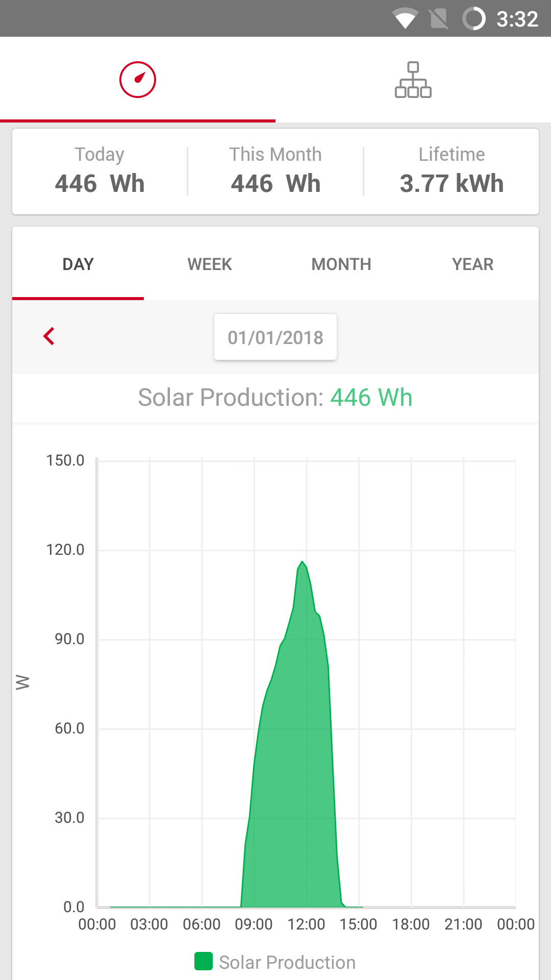The width and height of the screenshot is (551, 980).
Task: Select the DAY tab
Action: pyautogui.click(x=78, y=264)
